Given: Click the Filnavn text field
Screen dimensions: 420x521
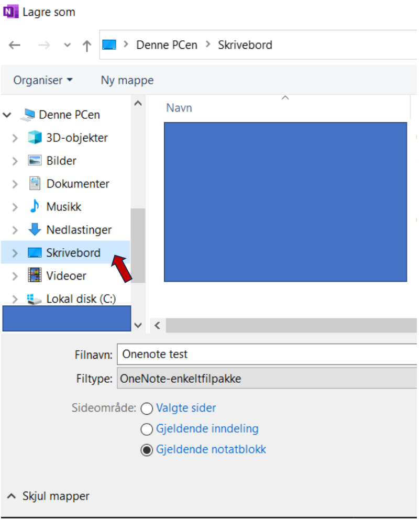Looking at the screenshot, I should click(x=267, y=354).
